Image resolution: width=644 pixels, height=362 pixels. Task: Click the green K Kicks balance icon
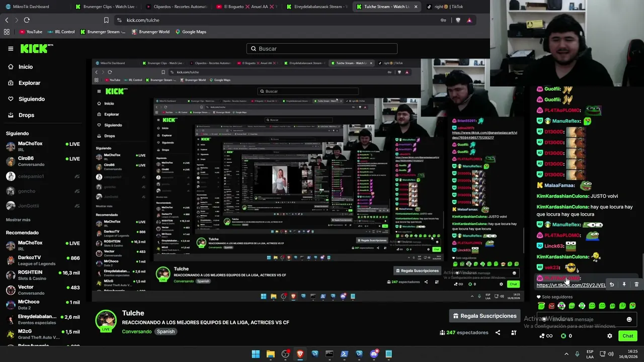click(563, 336)
